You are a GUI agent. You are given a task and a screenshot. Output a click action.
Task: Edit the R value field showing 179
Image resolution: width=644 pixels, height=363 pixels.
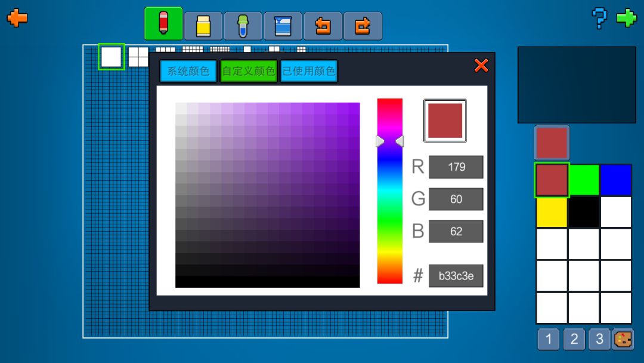456,167
